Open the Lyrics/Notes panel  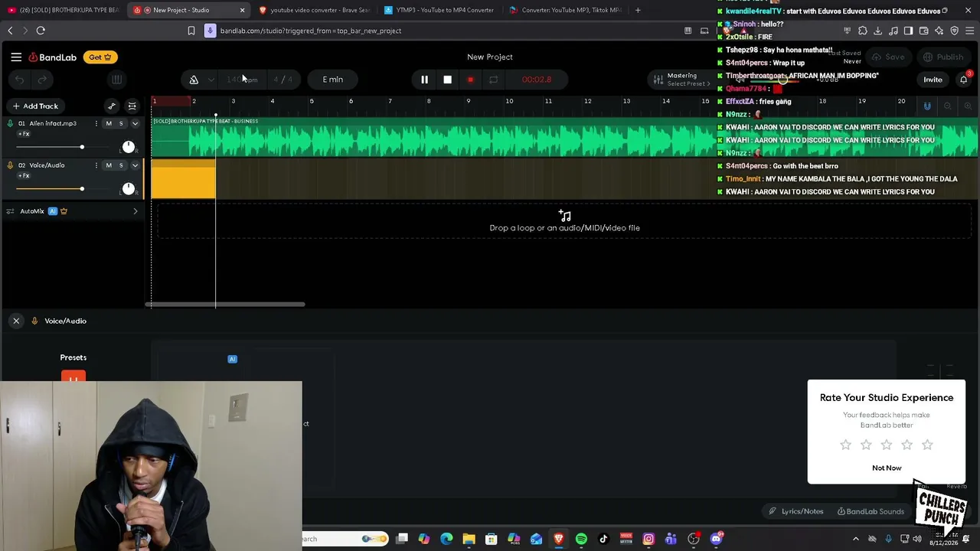coord(796,511)
